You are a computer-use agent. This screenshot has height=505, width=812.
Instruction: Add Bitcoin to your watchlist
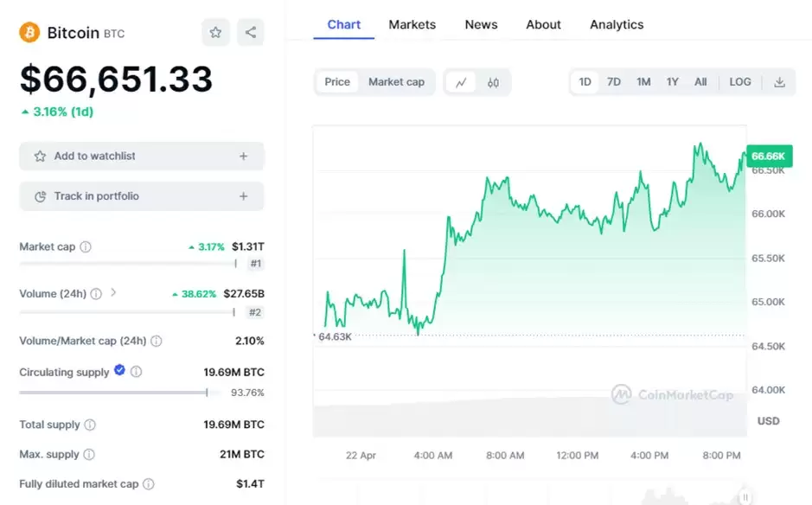[141, 156]
